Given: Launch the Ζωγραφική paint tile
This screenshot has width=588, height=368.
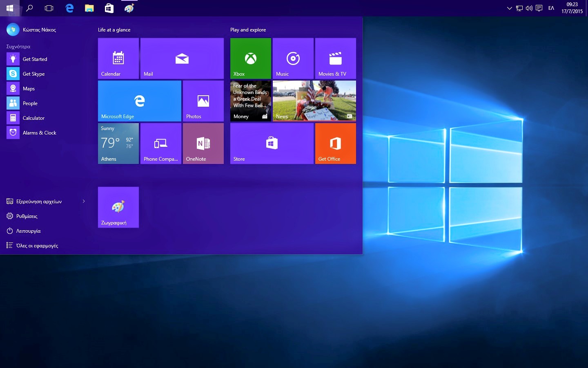Looking at the screenshot, I should point(118,207).
